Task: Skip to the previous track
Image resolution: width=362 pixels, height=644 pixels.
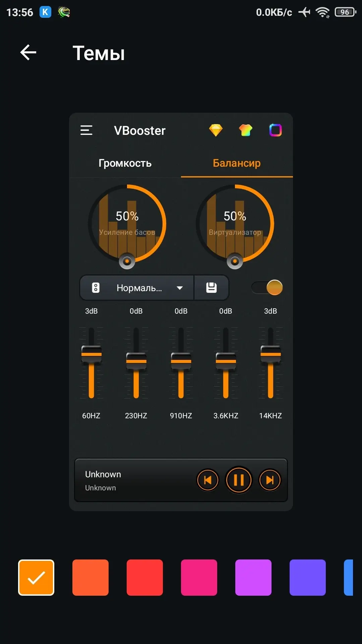Action: pyautogui.click(x=207, y=480)
